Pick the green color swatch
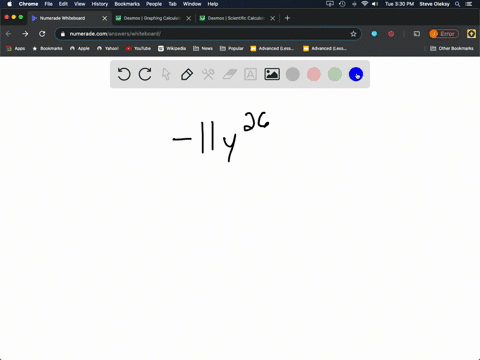The height and width of the screenshot is (360, 480). point(335,74)
